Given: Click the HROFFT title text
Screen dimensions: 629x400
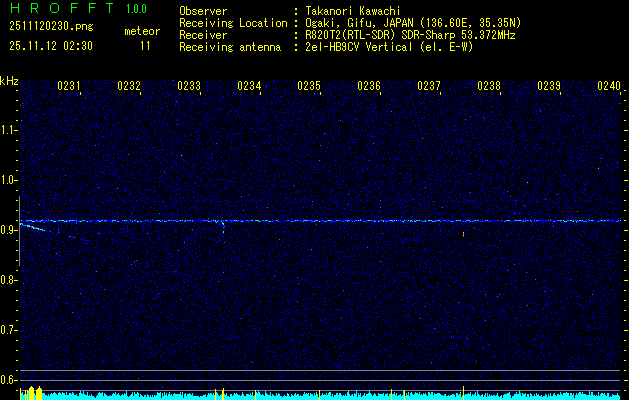Looking at the screenshot, I should tap(59, 10).
